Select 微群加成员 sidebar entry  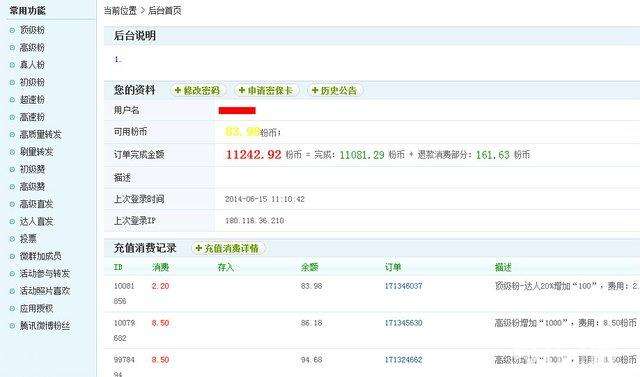tap(40, 256)
